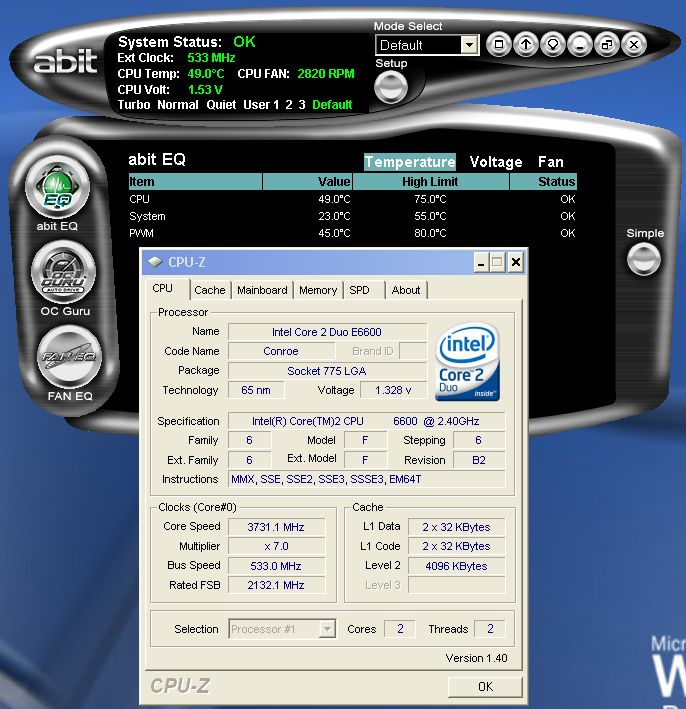
Task: Click the 4096 KBytes Level 2 cache field
Action: (456, 566)
